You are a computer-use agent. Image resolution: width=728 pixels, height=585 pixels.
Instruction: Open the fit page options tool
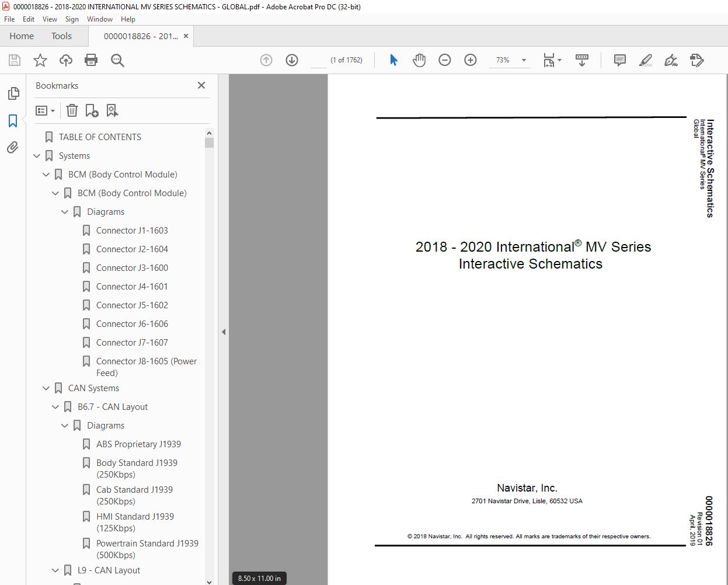click(x=552, y=60)
